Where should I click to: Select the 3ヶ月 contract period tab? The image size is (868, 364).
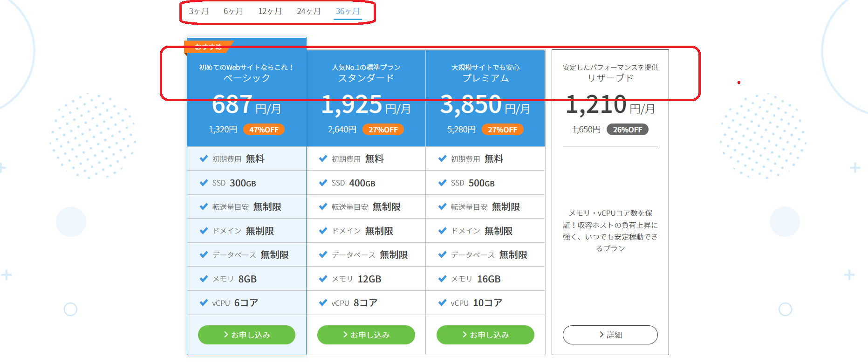[x=198, y=11]
